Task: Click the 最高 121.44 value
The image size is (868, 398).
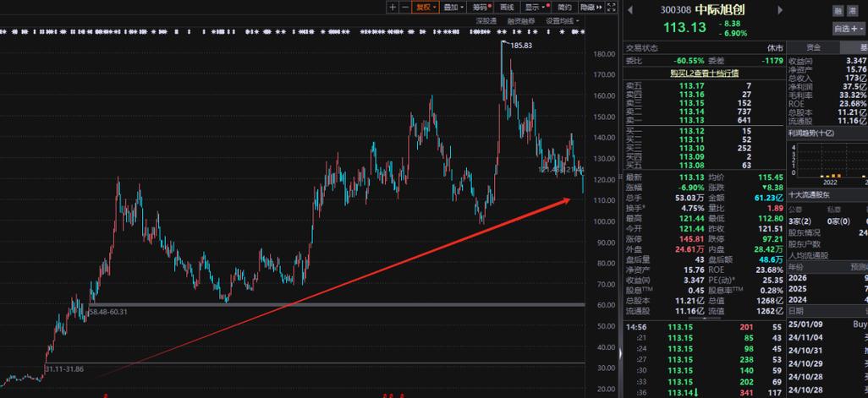Action: click(x=691, y=219)
